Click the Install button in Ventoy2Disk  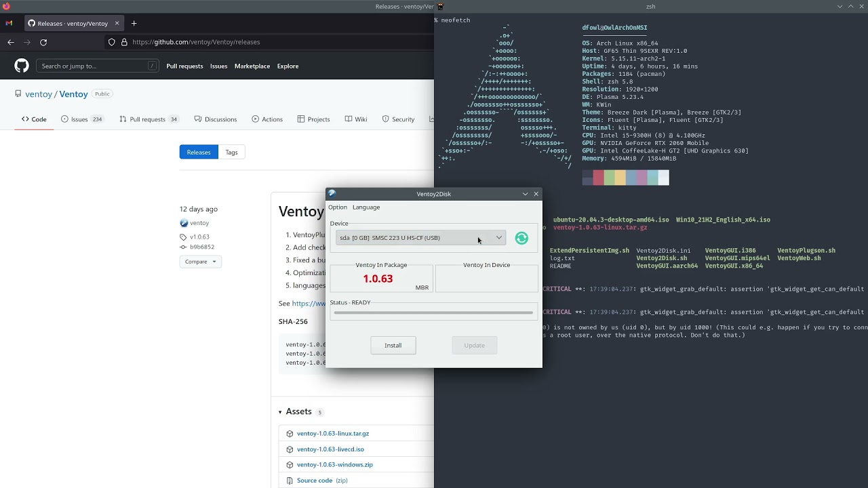coord(393,345)
